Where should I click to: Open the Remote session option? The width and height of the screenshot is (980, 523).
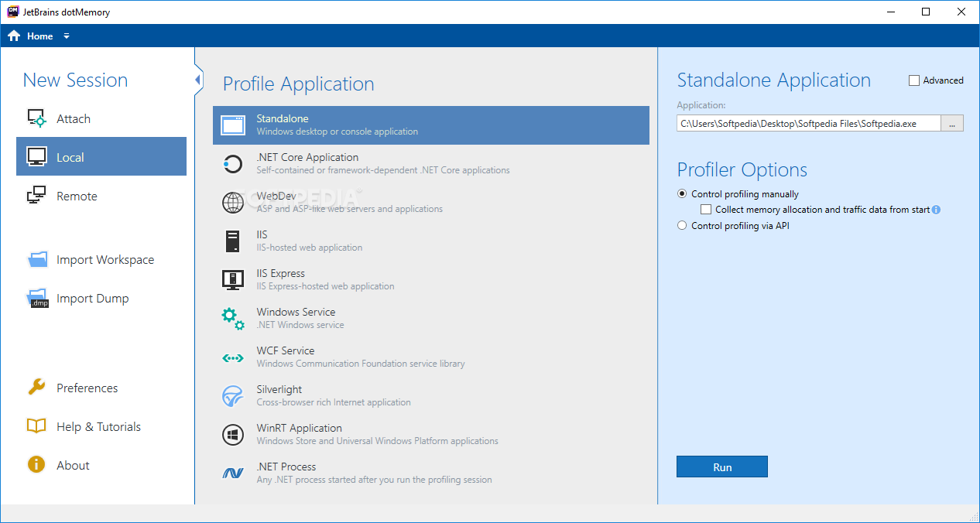[101, 196]
